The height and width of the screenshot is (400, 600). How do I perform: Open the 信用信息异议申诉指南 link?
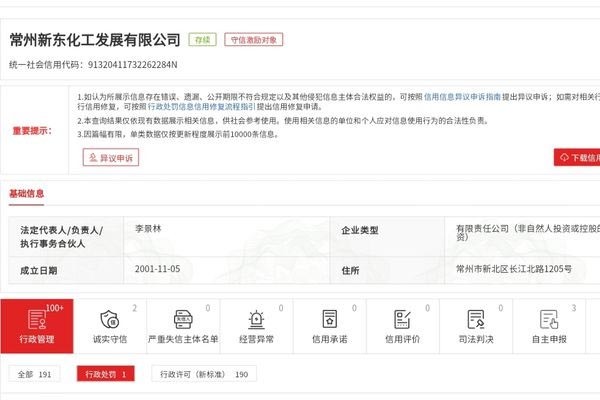click(462, 97)
